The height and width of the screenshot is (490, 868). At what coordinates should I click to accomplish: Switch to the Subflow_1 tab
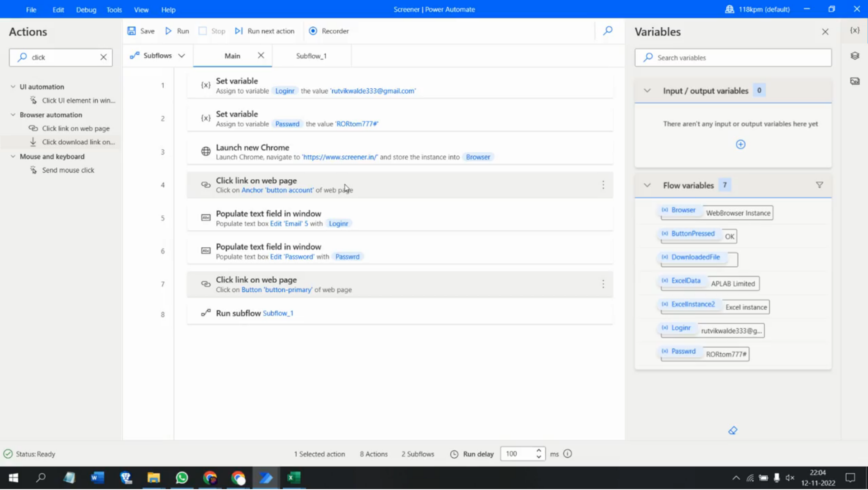click(x=311, y=55)
